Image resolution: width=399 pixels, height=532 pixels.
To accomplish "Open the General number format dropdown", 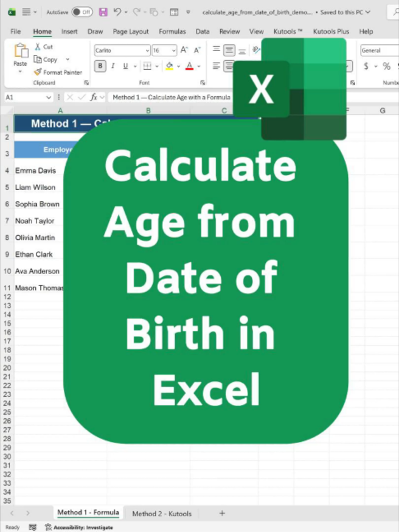I will pyautogui.click(x=380, y=51).
